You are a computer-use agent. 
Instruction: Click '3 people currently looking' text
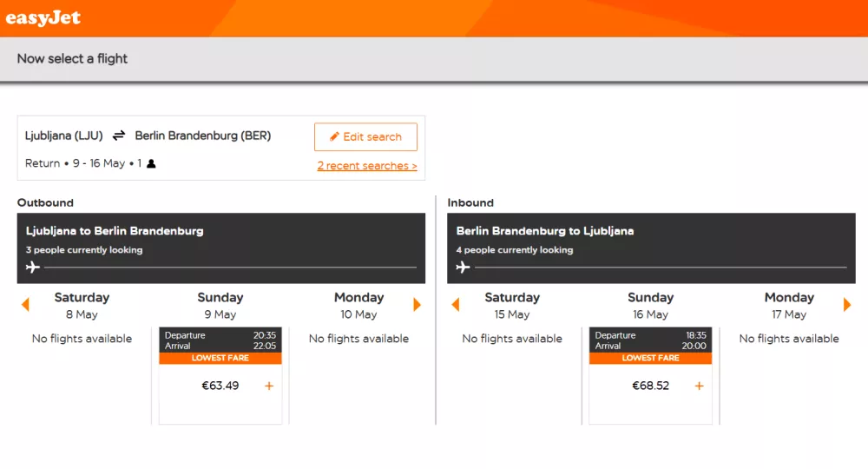point(84,250)
